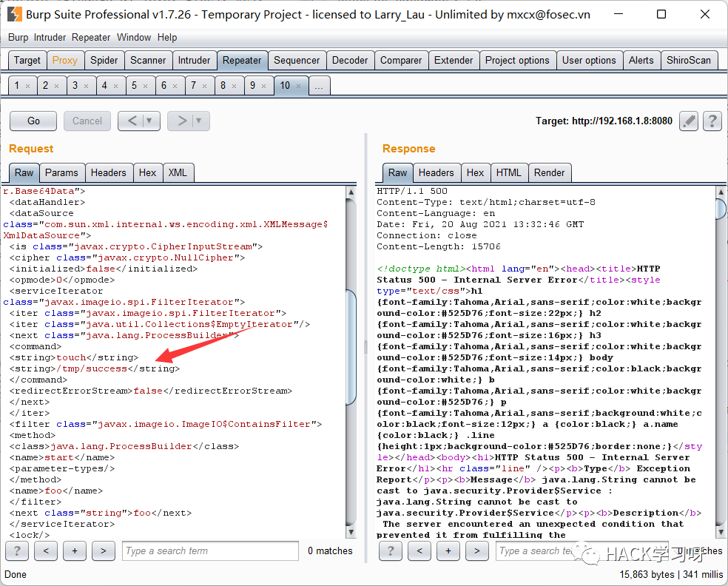This screenshot has width=728, height=586.
Task: Close Repeater tab 8 with its x
Action: click(x=235, y=86)
